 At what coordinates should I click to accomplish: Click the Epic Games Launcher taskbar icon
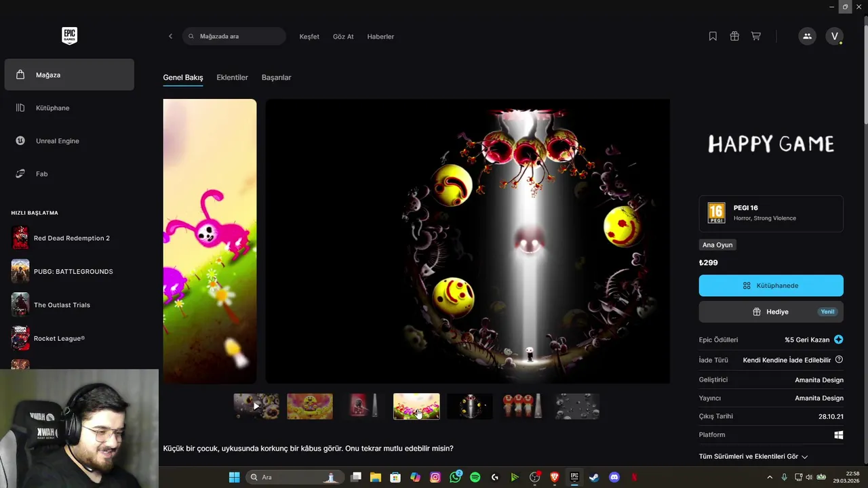pyautogui.click(x=574, y=477)
